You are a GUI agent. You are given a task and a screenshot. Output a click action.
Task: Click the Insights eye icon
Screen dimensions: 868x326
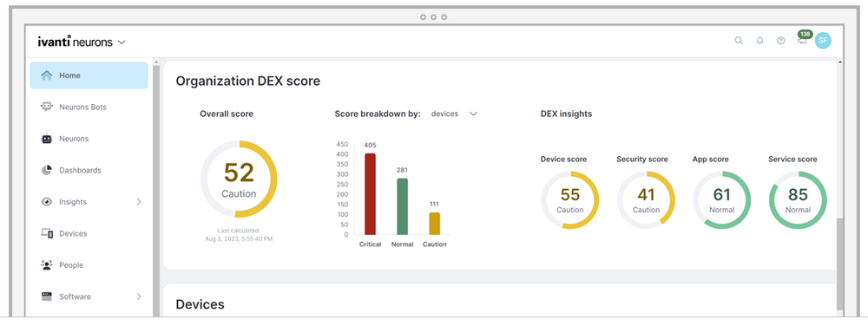[47, 202]
